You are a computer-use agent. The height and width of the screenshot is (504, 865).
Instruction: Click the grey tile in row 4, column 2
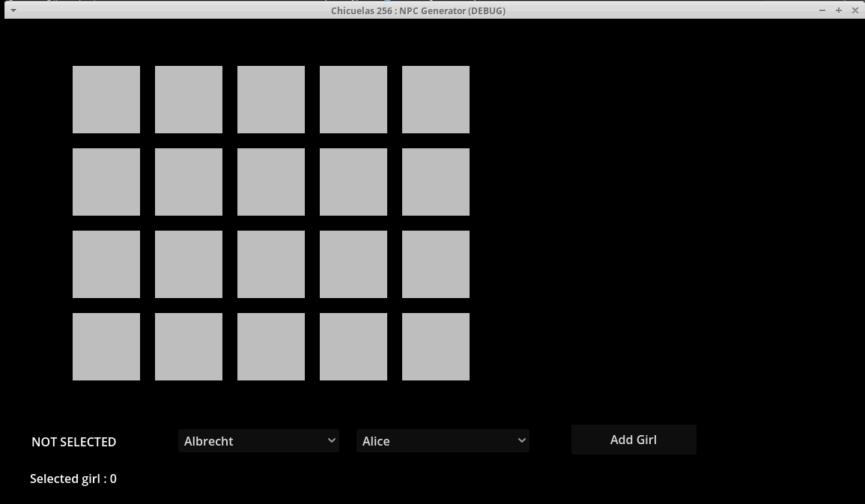tap(189, 346)
